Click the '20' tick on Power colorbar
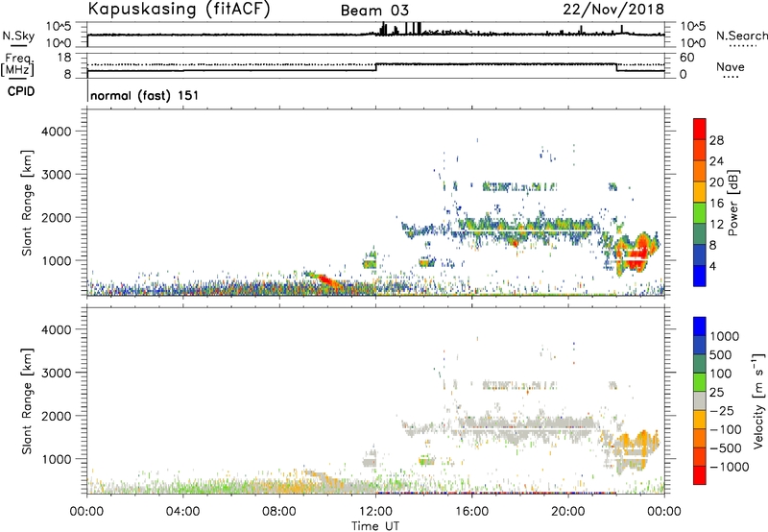This screenshot has height=532, width=768. tap(716, 182)
